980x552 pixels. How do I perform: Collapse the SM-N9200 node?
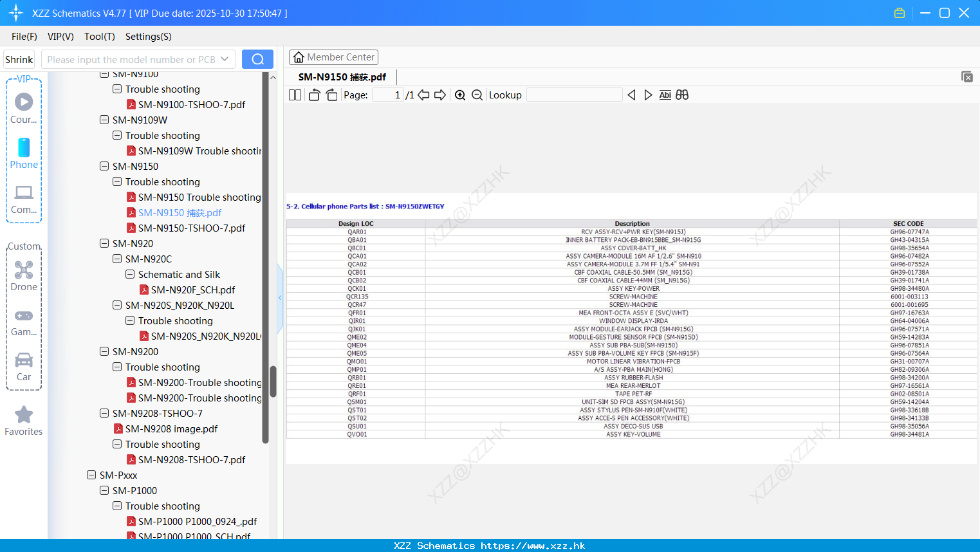coord(104,351)
